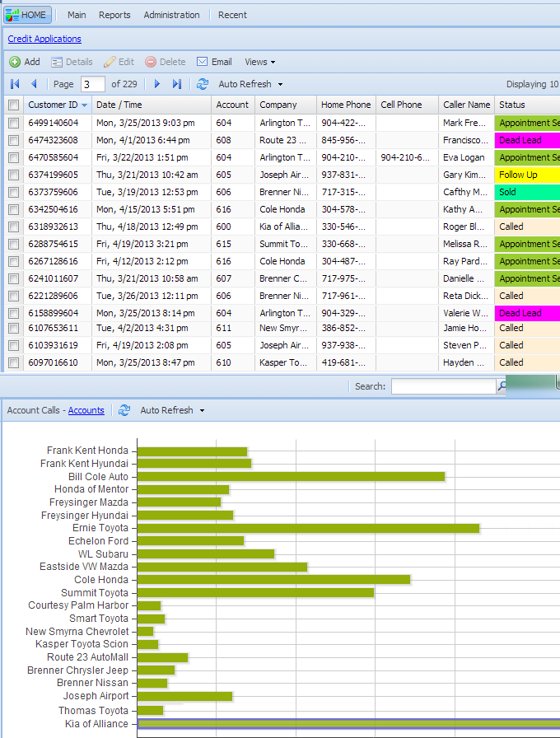Click the green Add icon
560x738 pixels.
tap(15, 62)
